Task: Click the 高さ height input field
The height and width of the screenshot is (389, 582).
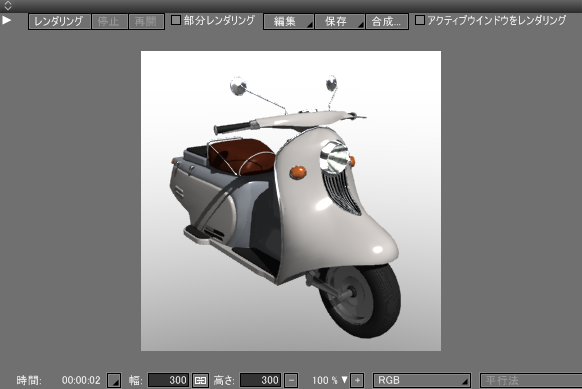Action: [x=260, y=380]
